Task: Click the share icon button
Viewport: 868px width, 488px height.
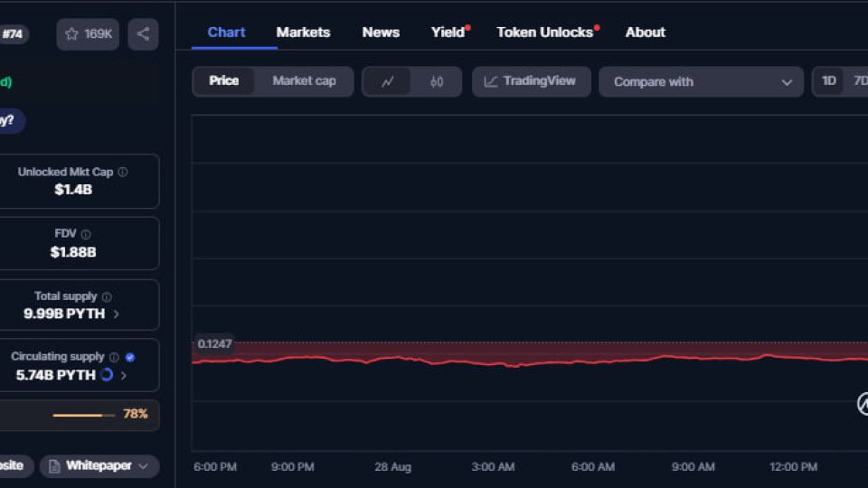Action: click(144, 34)
